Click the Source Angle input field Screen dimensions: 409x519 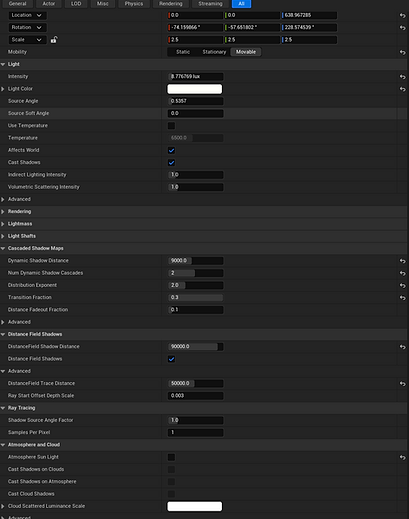(x=195, y=101)
